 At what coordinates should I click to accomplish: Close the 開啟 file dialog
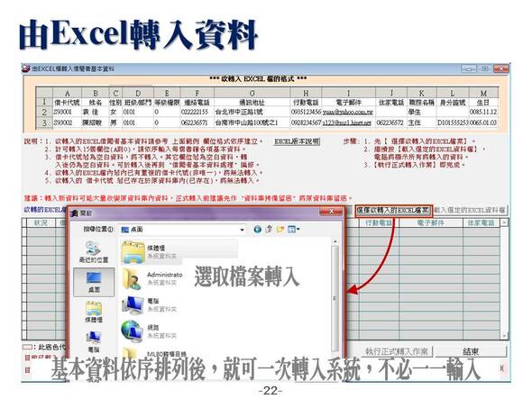(x=331, y=212)
